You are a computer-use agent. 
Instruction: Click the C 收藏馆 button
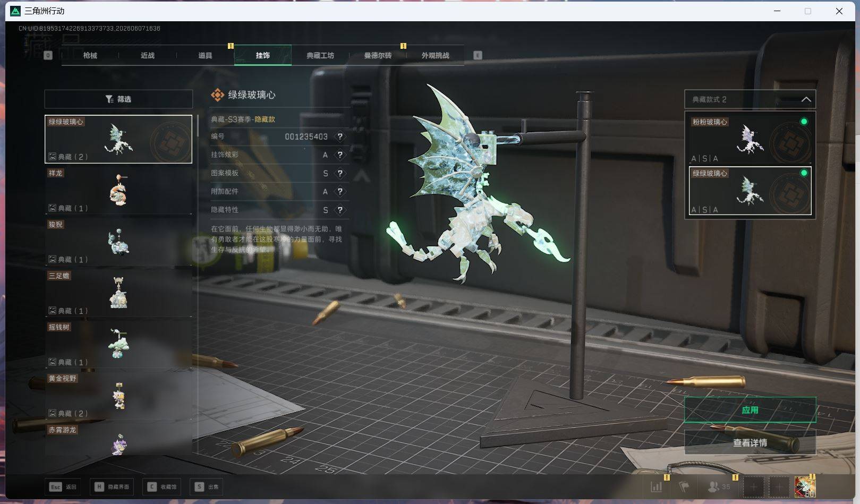(162, 486)
